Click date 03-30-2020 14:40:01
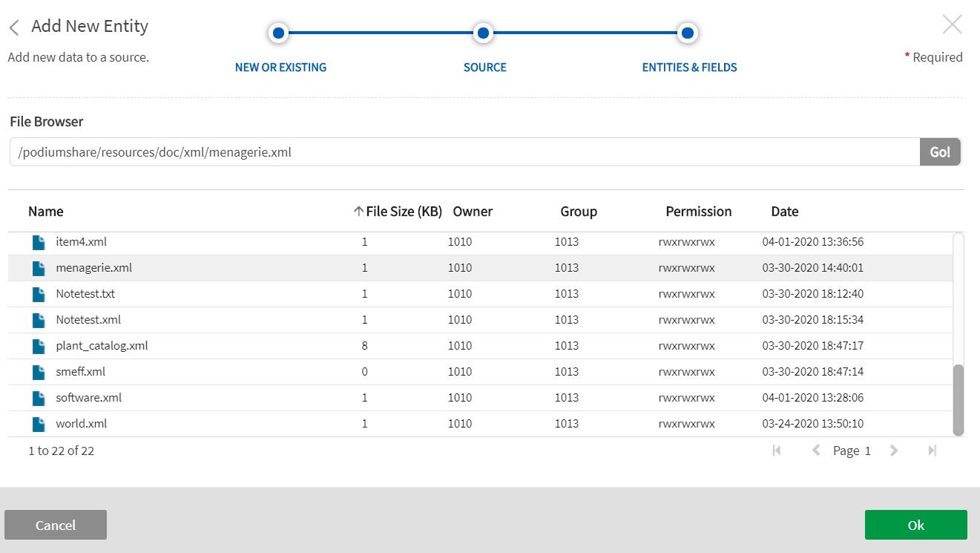 pos(813,268)
